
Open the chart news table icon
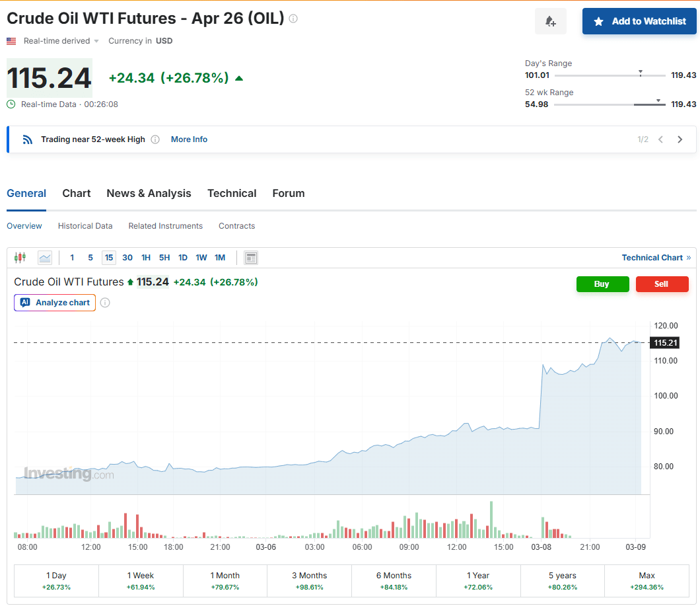pyautogui.click(x=251, y=258)
